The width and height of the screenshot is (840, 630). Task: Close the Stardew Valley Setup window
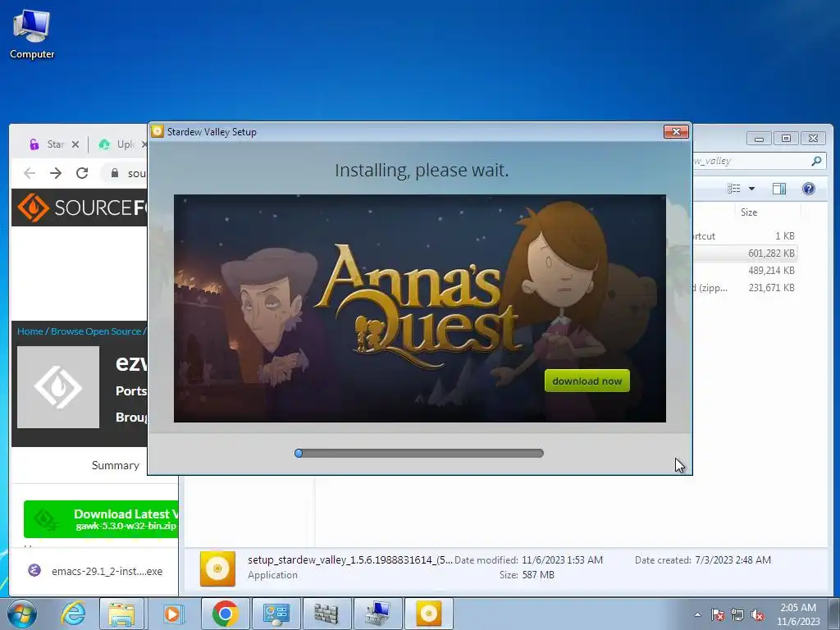coord(676,132)
